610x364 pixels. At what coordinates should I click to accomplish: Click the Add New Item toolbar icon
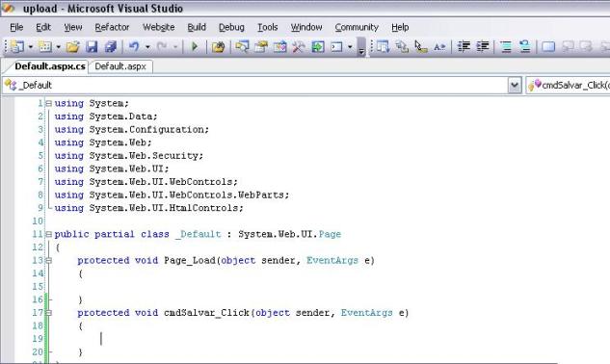click(45, 47)
